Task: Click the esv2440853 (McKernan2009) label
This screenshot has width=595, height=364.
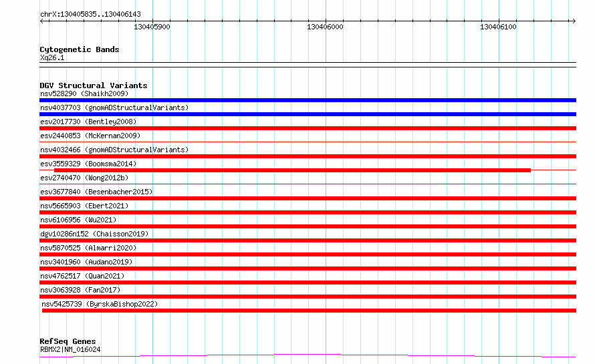Action: [90, 136]
